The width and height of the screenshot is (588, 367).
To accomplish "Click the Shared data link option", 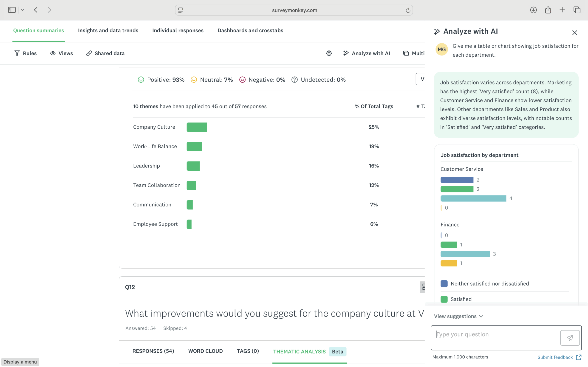I will click(105, 53).
